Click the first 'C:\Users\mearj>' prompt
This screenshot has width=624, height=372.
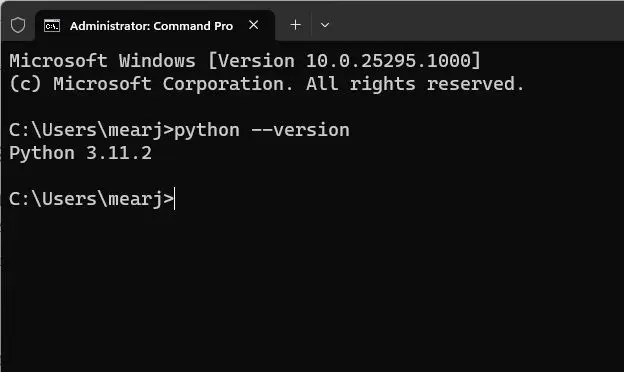click(x=91, y=130)
